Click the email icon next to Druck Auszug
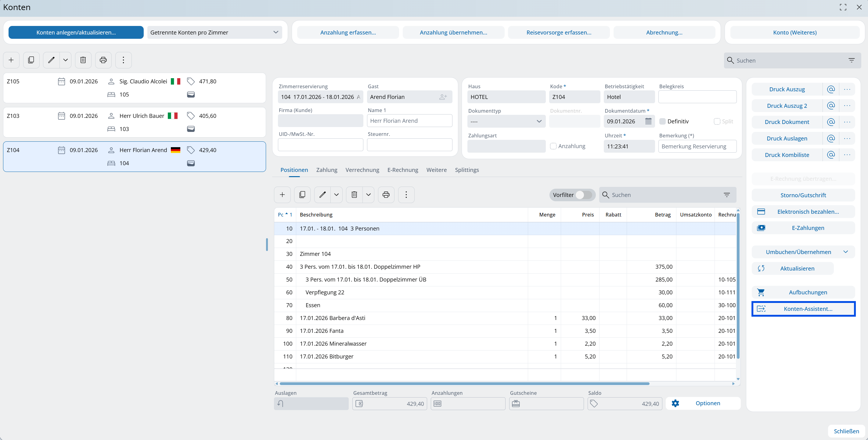The image size is (868, 440). (830, 89)
